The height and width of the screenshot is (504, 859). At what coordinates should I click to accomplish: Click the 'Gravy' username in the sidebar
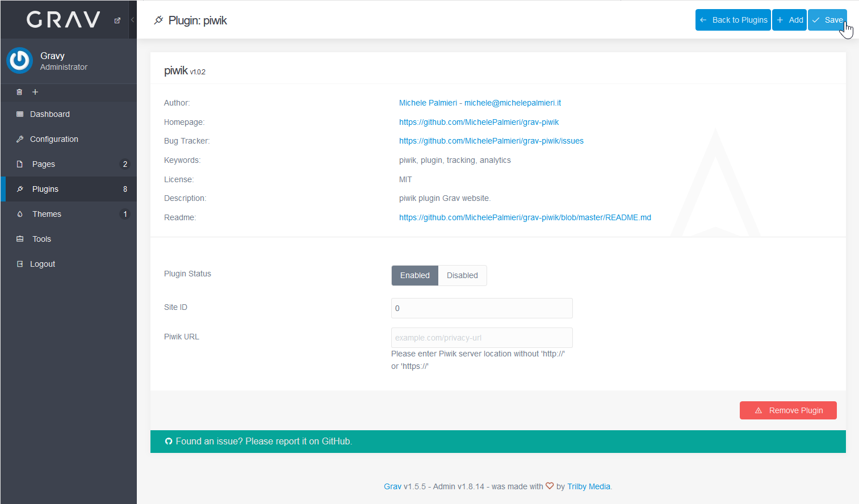coord(52,56)
